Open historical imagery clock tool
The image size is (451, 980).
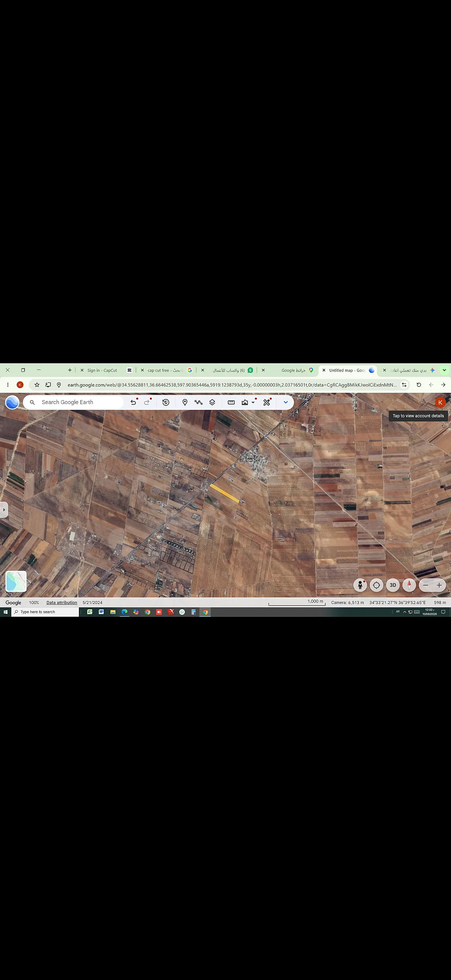[166, 402]
